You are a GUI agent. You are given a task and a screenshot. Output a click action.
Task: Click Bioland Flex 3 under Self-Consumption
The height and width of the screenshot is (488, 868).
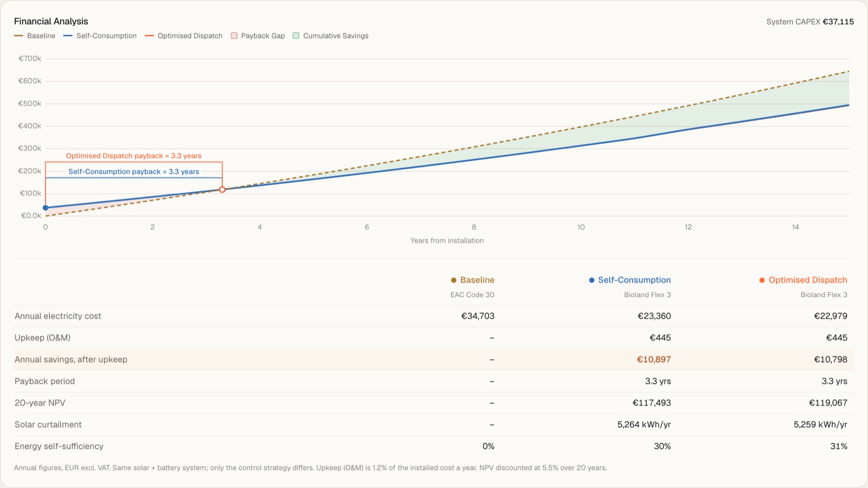(647, 295)
